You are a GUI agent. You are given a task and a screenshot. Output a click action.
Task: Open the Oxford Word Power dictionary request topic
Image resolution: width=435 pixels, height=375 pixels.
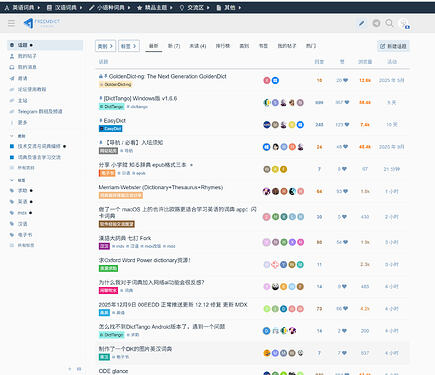click(144, 260)
